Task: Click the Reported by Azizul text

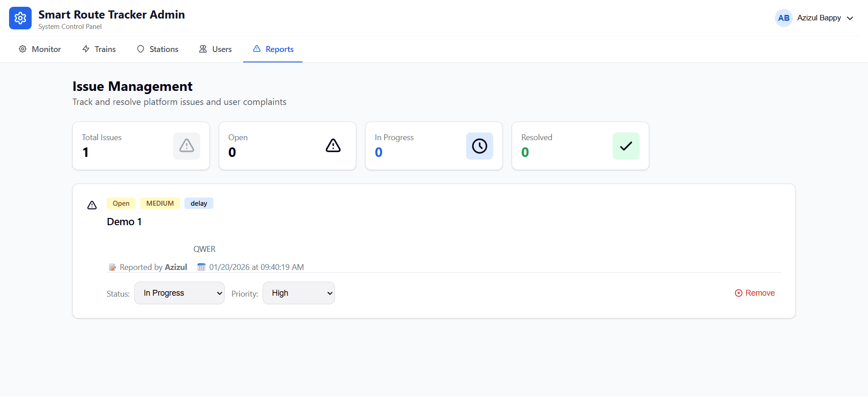Action: [153, 267]
